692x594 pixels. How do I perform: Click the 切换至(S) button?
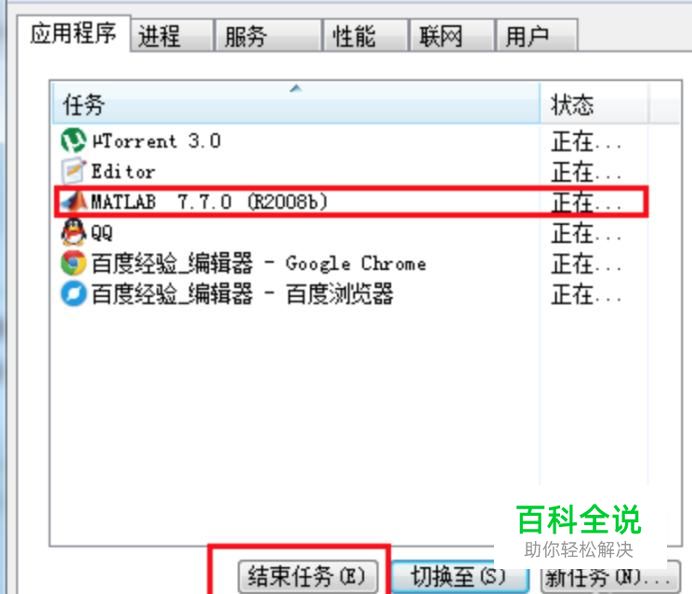tap(459, 576)
